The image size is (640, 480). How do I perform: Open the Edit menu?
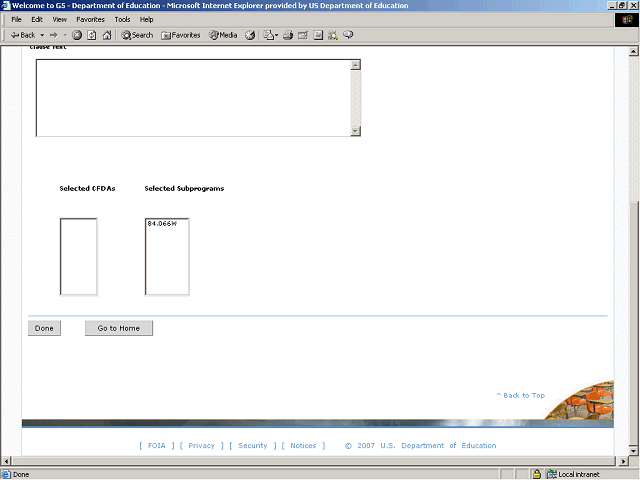[x=37, y=19]
